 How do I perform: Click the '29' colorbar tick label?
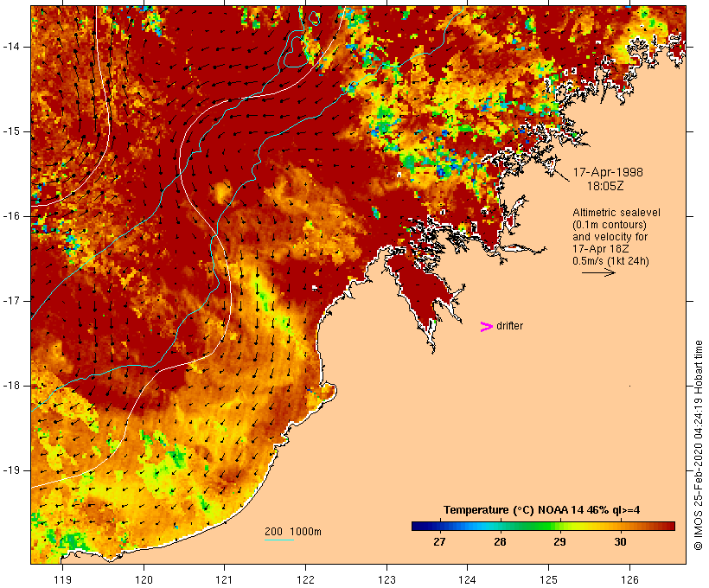(x=559, y=542)
